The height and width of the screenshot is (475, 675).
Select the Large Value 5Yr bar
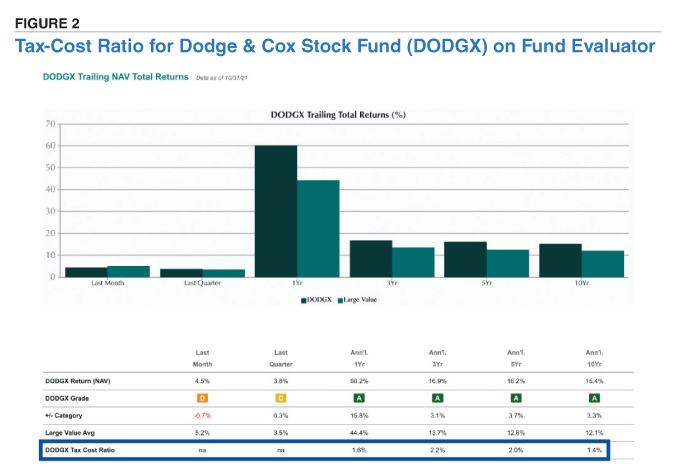point(508,263)
